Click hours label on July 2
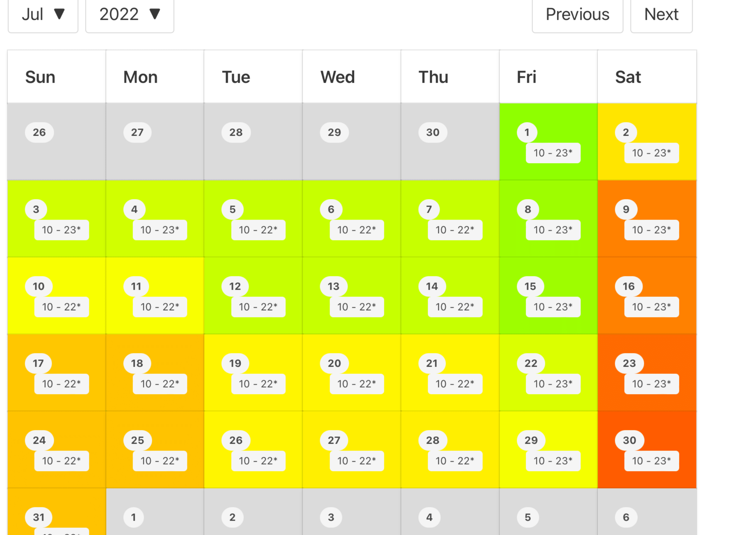 pos(651,153)
